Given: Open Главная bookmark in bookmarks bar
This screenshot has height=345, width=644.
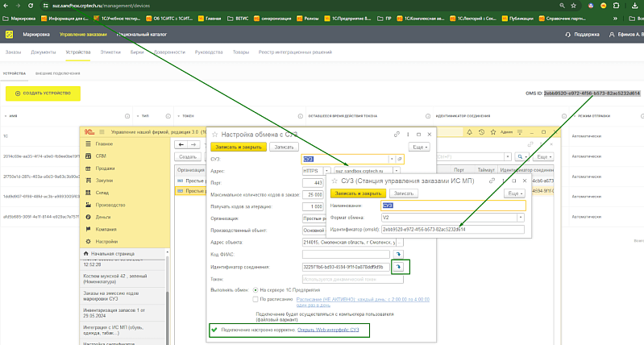Looking at the screenshot, I should pyautogui.click(x=210, y=19).
